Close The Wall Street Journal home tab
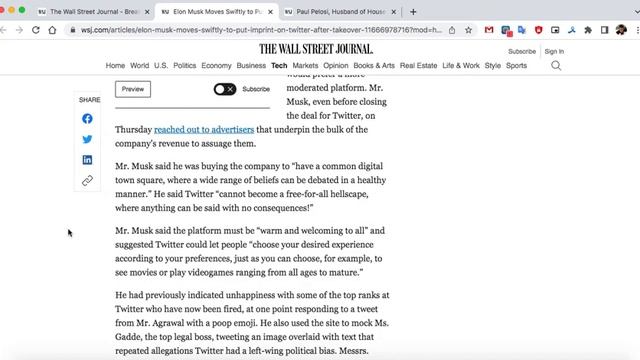This screenshot has height=360, width=640. (x=147, y=12)
